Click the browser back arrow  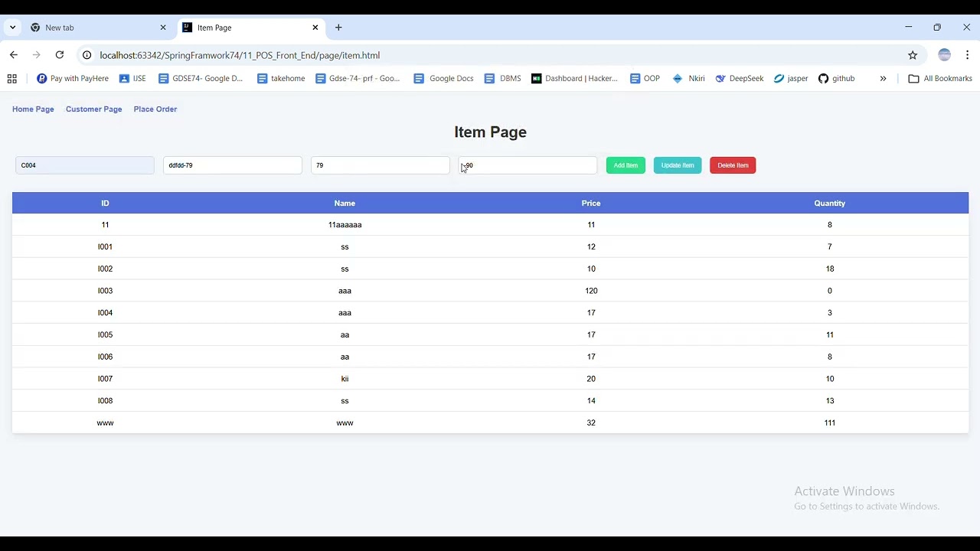(x=14, y=55)
